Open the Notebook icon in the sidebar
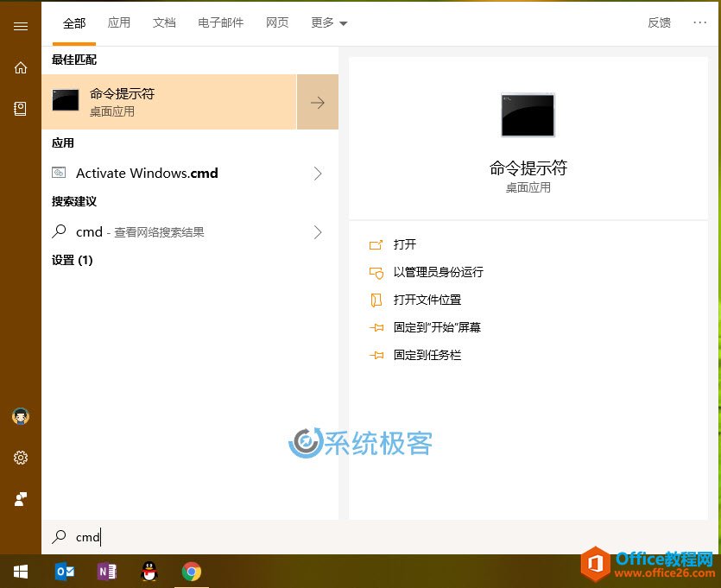Screen dimensions: 721x588 click(20, 109)
